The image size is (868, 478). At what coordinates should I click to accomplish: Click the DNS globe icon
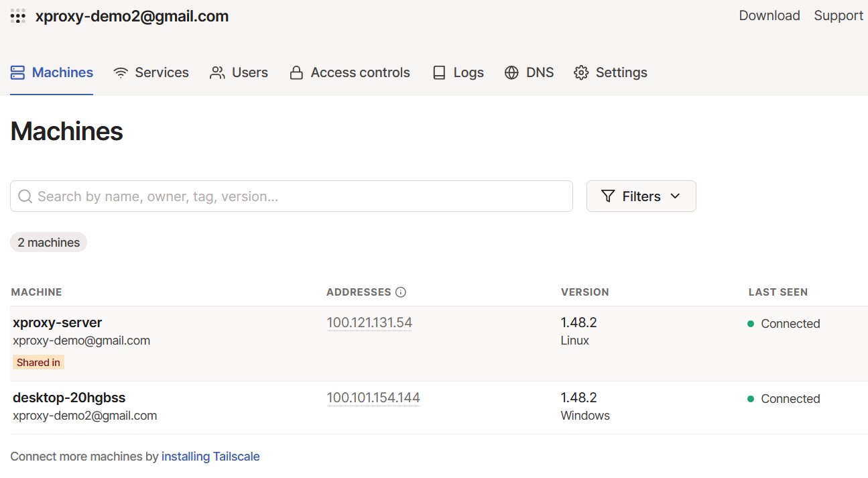511,72
